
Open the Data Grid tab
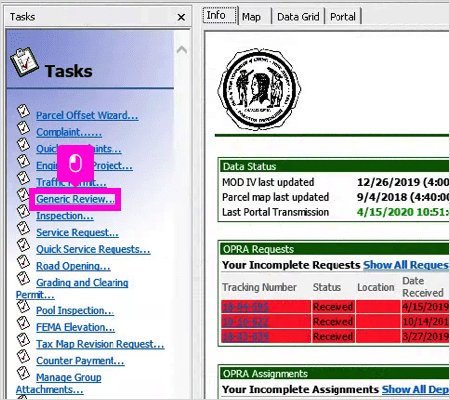coord(298,17)
